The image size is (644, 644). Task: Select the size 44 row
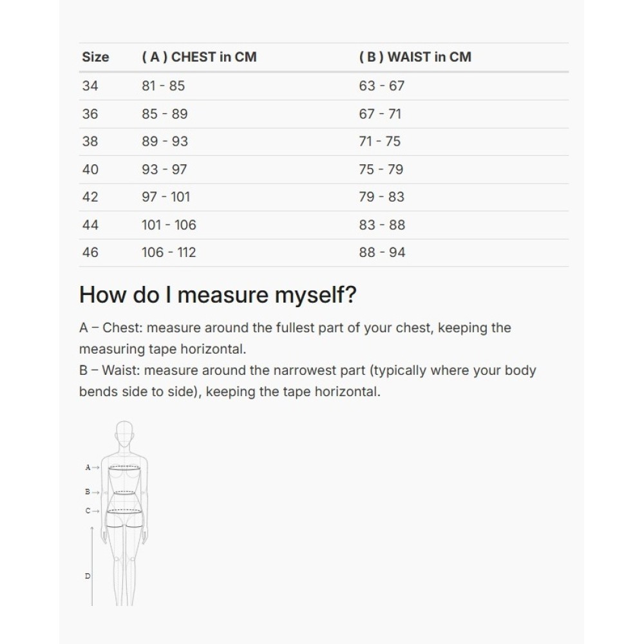(x=324, y=225)
